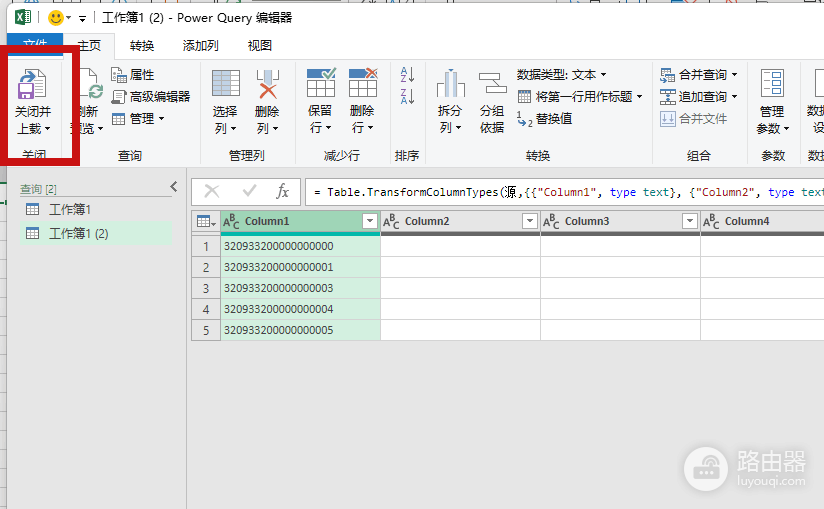Sort descending with the Z-A icon

tap(407, 96)
